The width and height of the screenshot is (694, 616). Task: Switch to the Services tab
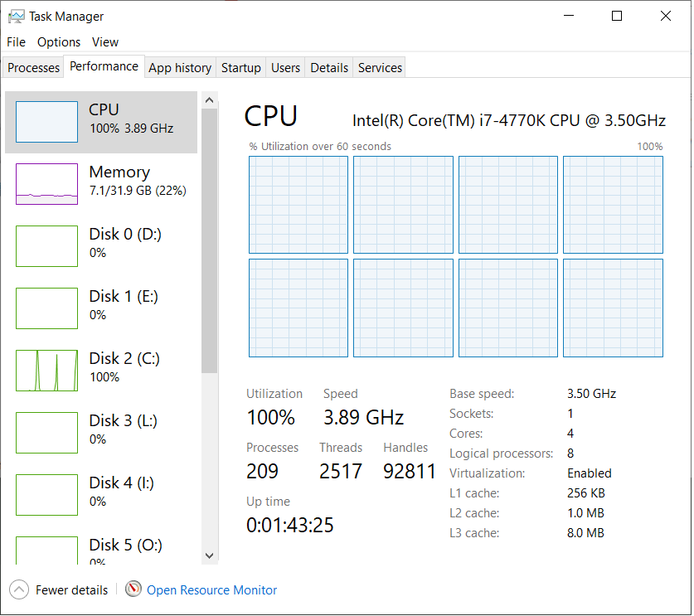tap(381, 68)
